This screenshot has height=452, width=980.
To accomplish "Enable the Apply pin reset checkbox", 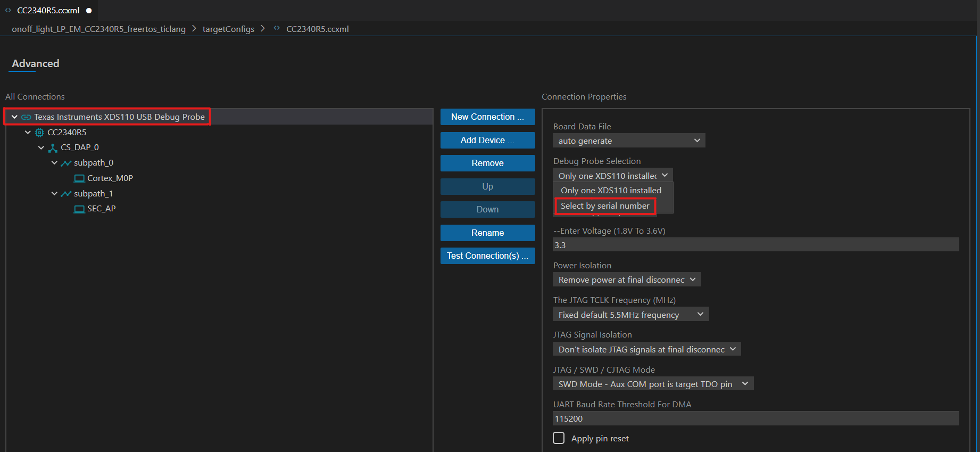I will pos(559,438).
